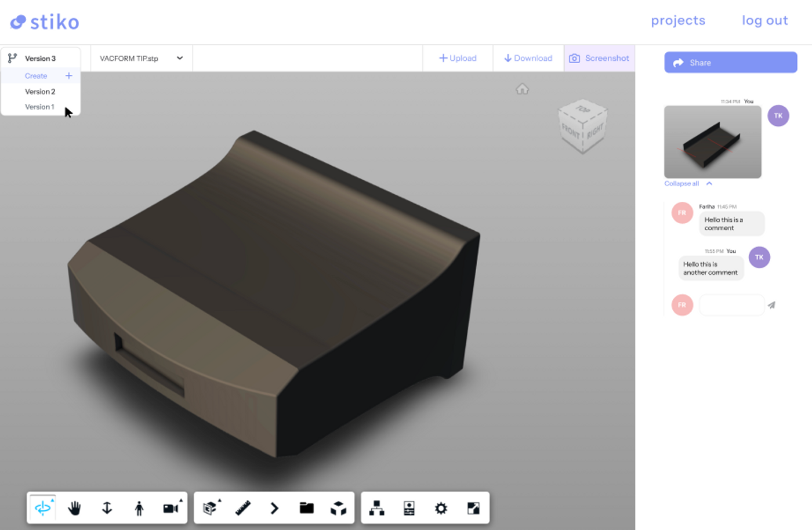Expand the Version 3 version selector
Image resolution: width=812 pixels, height=530 pixels.
tap(41, 59)
